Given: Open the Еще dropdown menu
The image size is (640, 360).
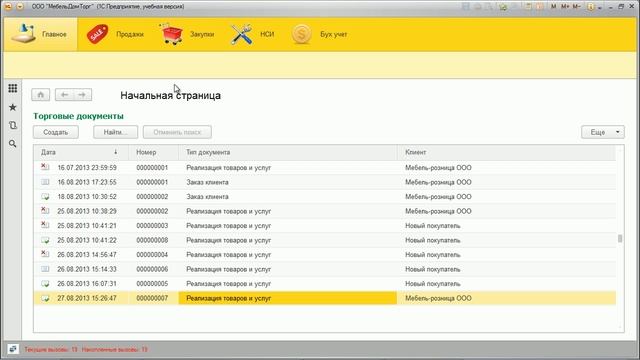Looking at the screenshot, I should [603, 132].
